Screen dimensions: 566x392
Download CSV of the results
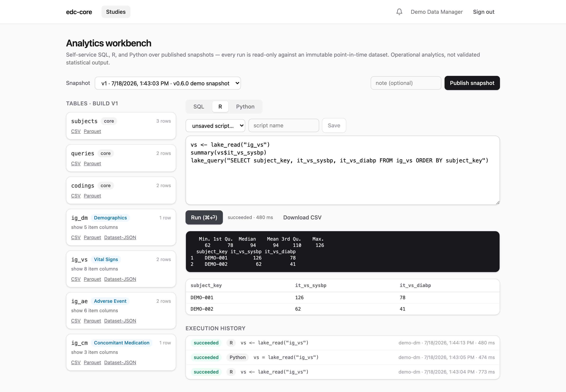coord(302,217)
